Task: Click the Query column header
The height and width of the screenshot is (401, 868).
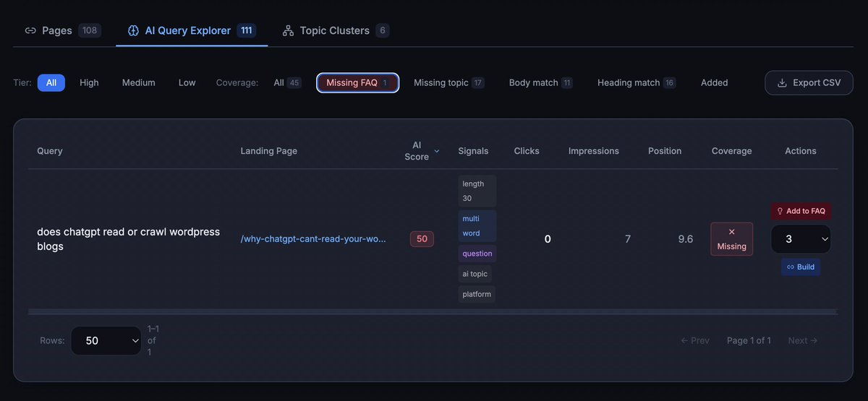Action: [x=50, y=151]
